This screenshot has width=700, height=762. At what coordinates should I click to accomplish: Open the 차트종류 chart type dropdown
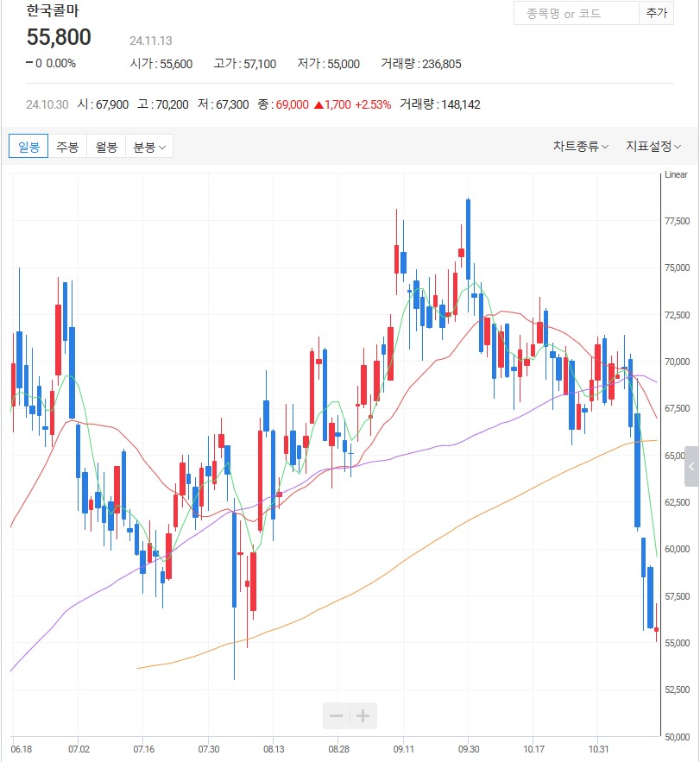[580, 147]
